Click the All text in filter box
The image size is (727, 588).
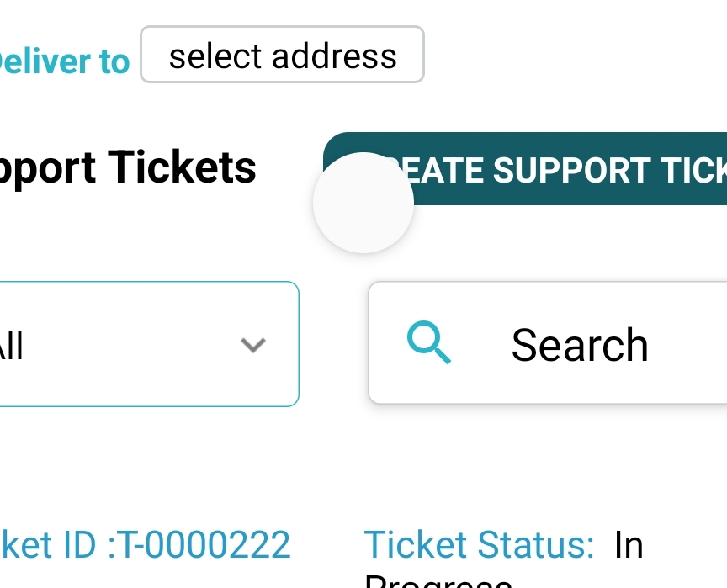click(11, 345)
